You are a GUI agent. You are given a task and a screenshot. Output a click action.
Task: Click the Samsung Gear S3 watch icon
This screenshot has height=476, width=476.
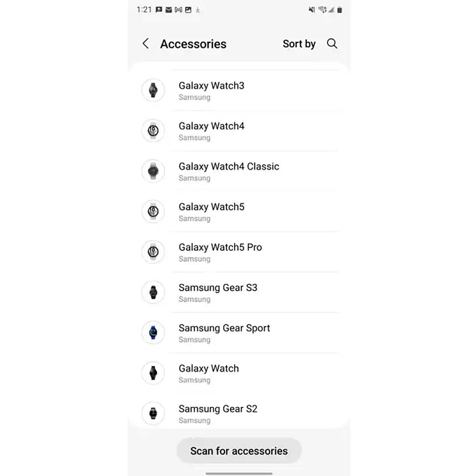pos(153,293)
